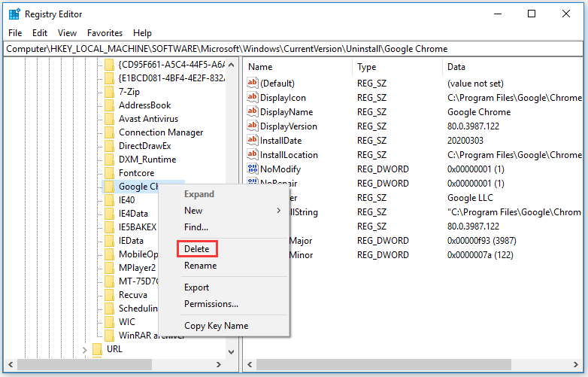Click the data value Google LLC
This screenshot has height=377, width=588.
(x=470, y=198)
